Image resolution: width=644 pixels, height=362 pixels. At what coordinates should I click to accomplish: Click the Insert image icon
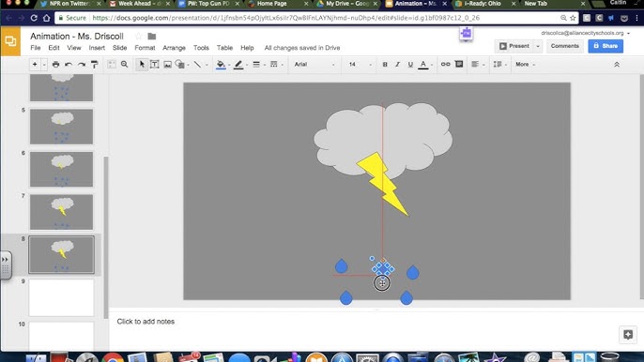pos(167,65)
